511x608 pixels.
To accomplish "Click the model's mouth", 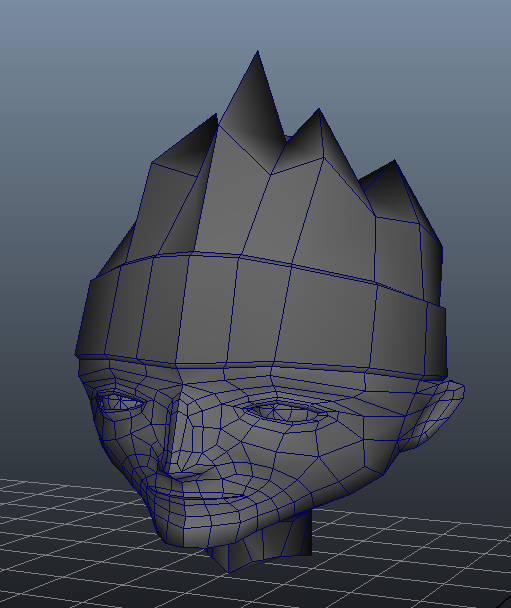I will pos(196,496).
